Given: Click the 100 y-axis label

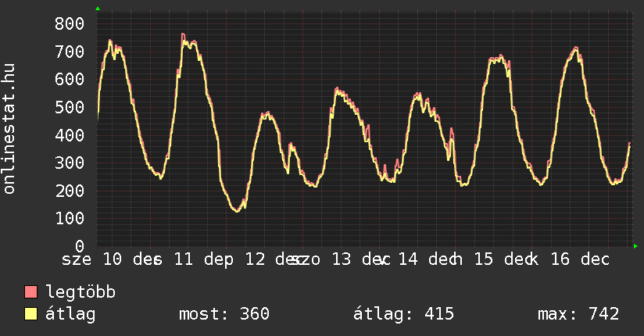Looking at the screenshot, I should (70, 218).
